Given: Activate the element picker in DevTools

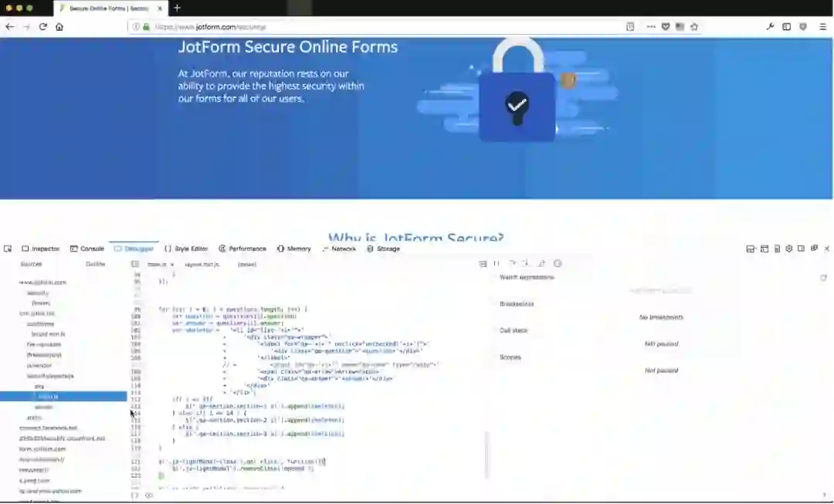Looking at the screenshot, I should point(8,249).
